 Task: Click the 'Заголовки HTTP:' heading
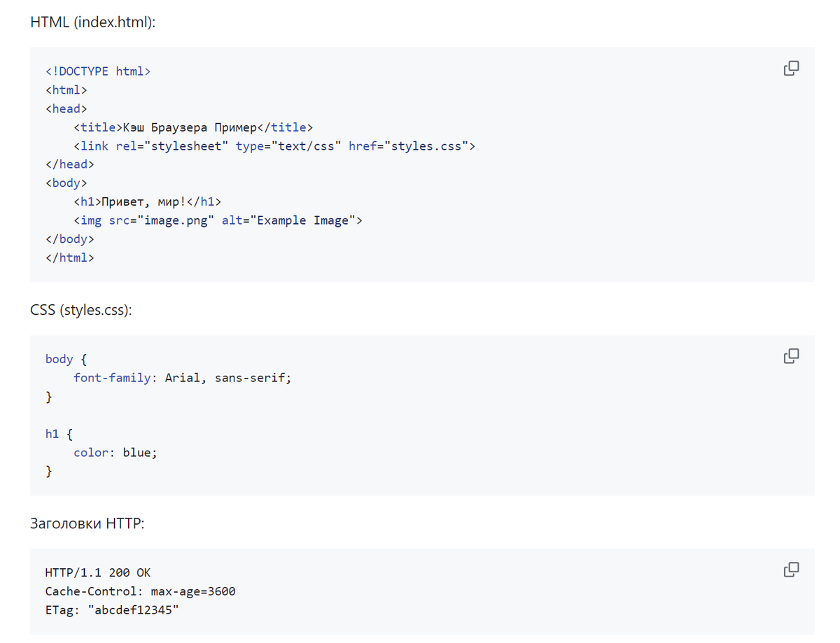87,523
